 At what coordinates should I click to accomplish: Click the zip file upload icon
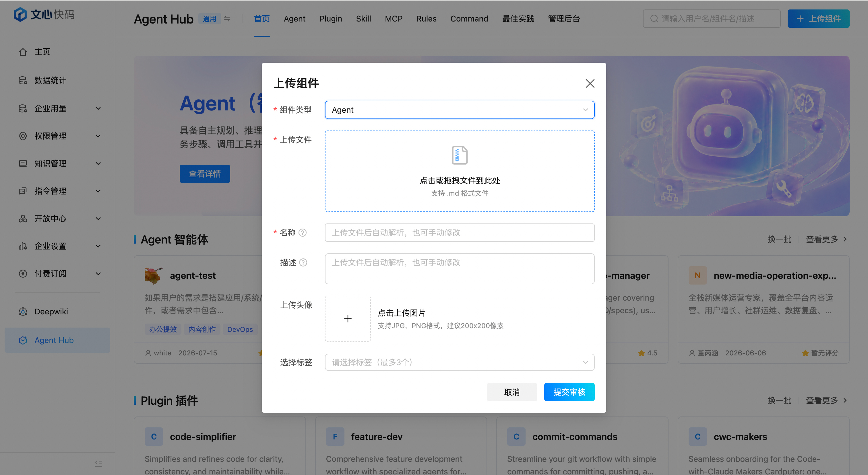(460, 155)
